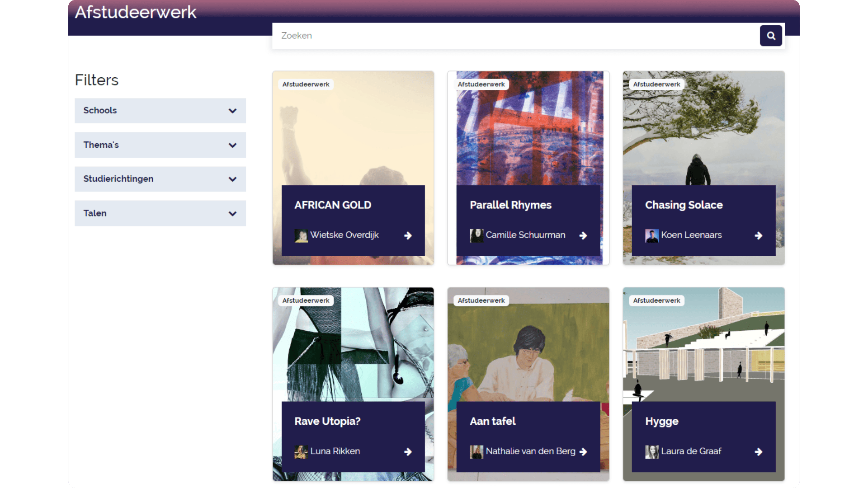This screenshot has width=868, height=488.
Task: Open the Parallel Rhymes project title
Action: (x=510, y=205)
